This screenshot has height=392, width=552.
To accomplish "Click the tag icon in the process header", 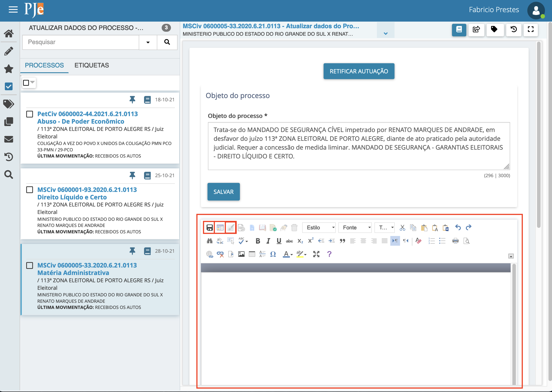I will tap(495, 30).
